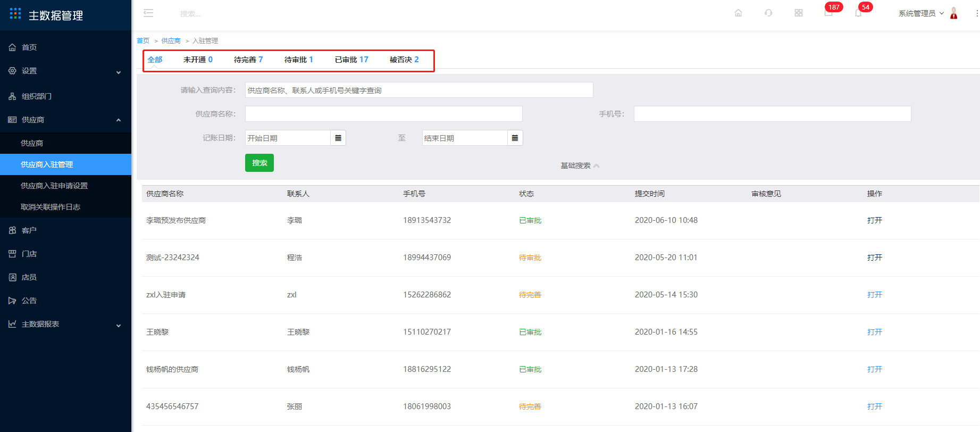Click phone number 18994437069
This screenshot has width=980, height=432.
pos(427,257)
